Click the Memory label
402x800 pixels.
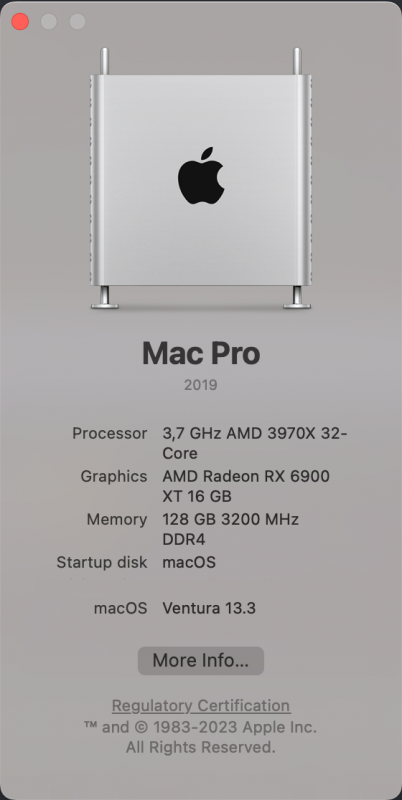(117, 519)
